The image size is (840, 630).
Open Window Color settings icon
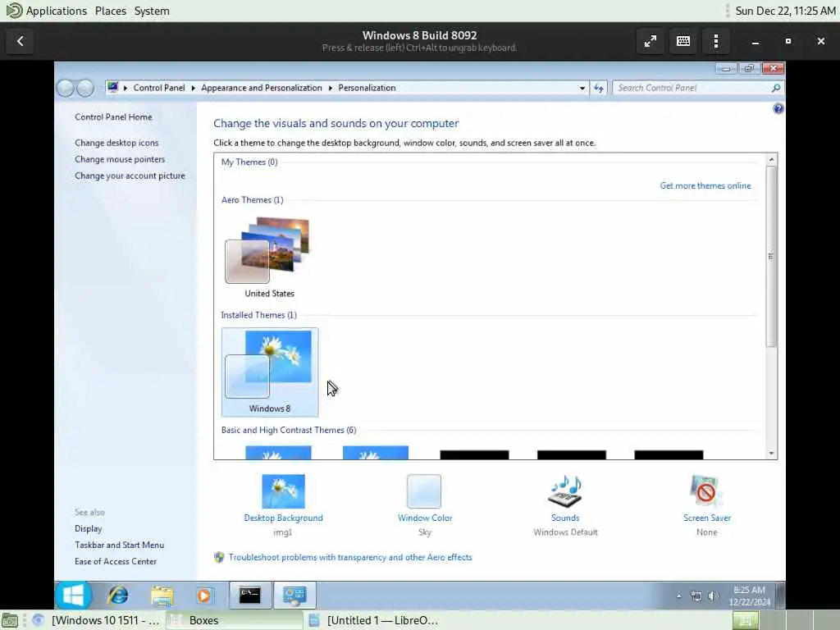(424, 491)
